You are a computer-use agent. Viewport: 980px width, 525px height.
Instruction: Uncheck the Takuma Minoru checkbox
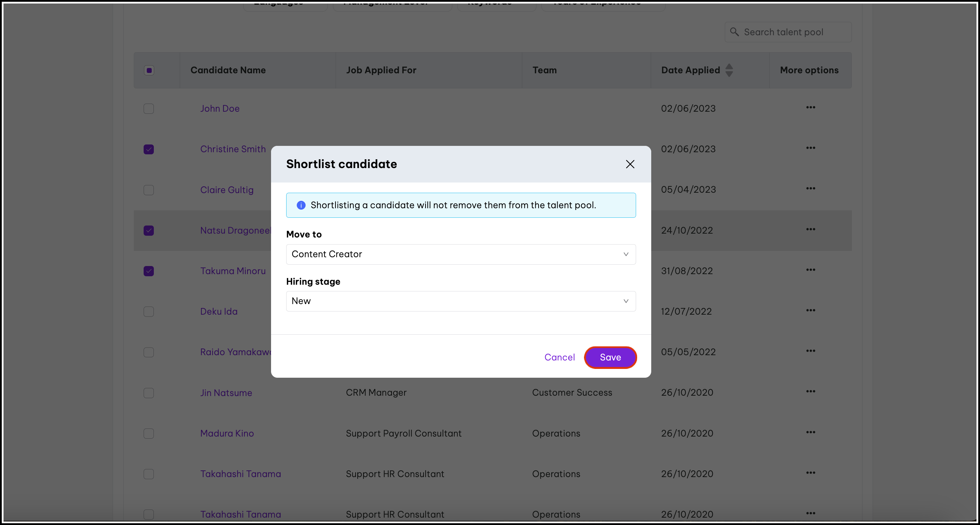[x=149, y=271]
